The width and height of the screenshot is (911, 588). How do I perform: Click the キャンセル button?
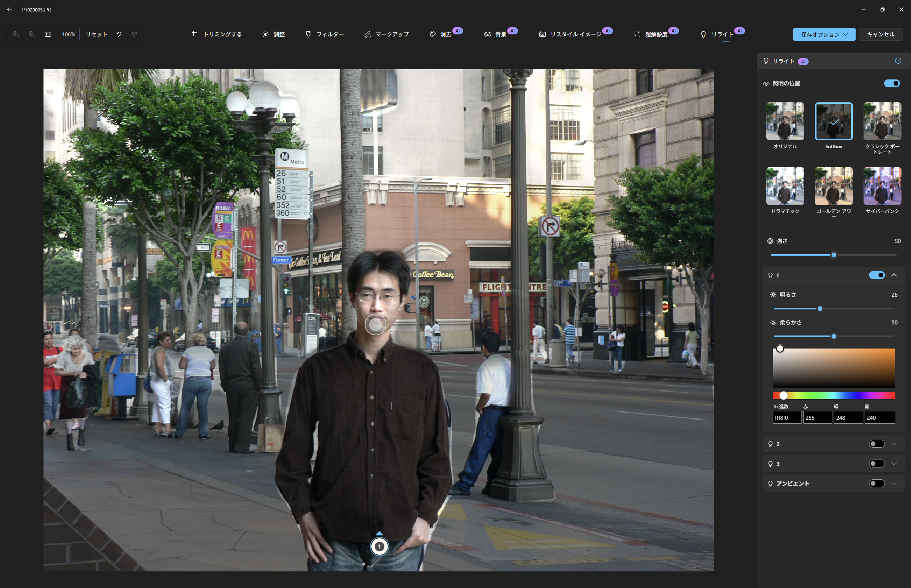point(881,34)
